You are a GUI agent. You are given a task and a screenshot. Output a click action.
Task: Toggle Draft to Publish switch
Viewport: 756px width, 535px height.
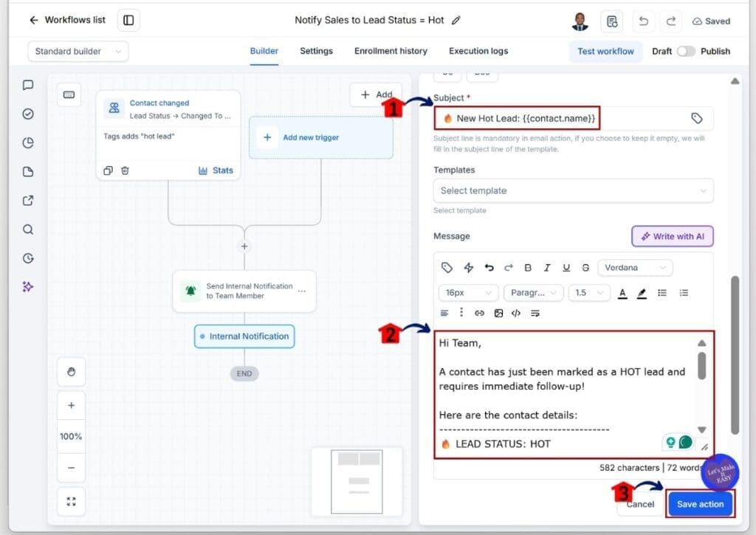tap(686, 51)
